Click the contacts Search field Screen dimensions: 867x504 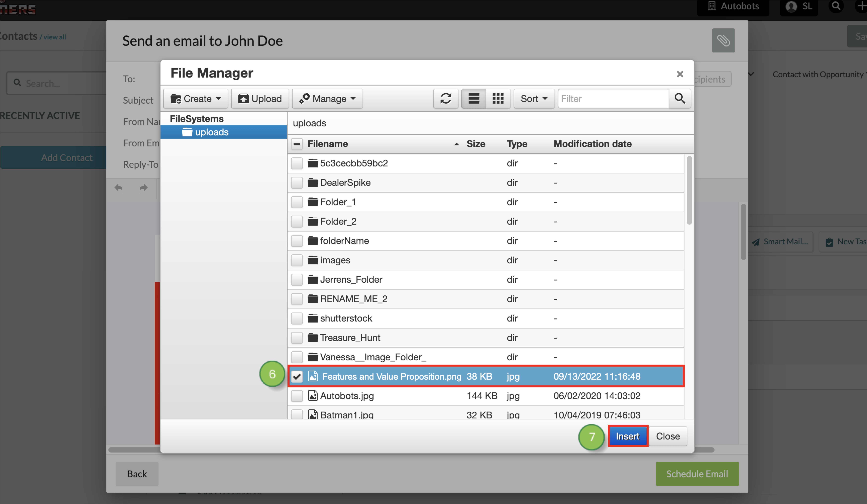coord(57,83)
